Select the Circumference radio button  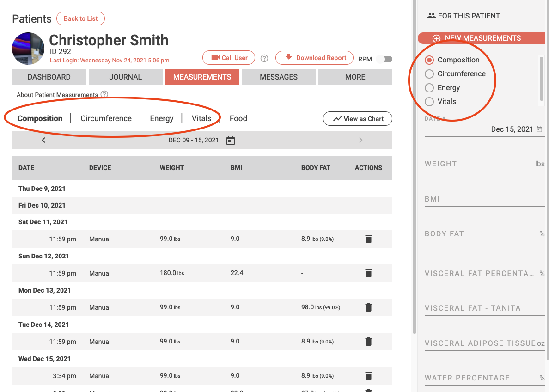429,74
